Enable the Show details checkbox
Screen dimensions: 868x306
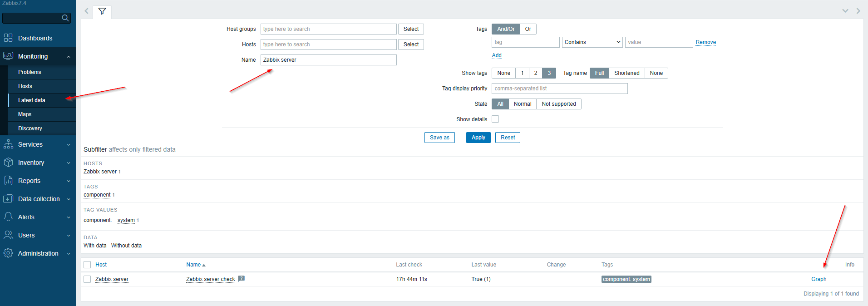click(x=495, y=119)
